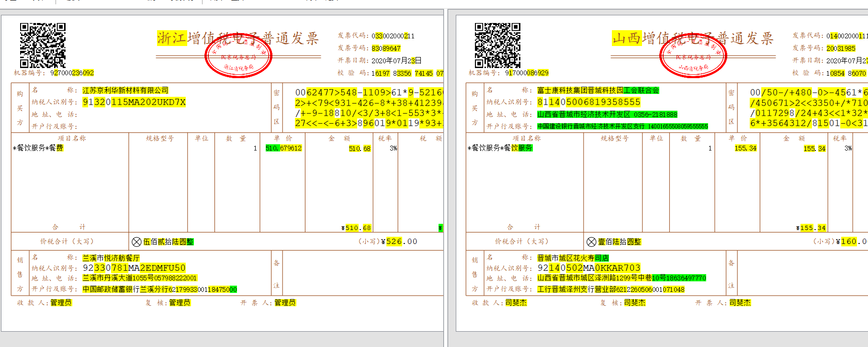Viewport: 868px width, 347px height.
Task: Select bank account 中国邮政储蓄银行兰溪分行
Action: 125,289
